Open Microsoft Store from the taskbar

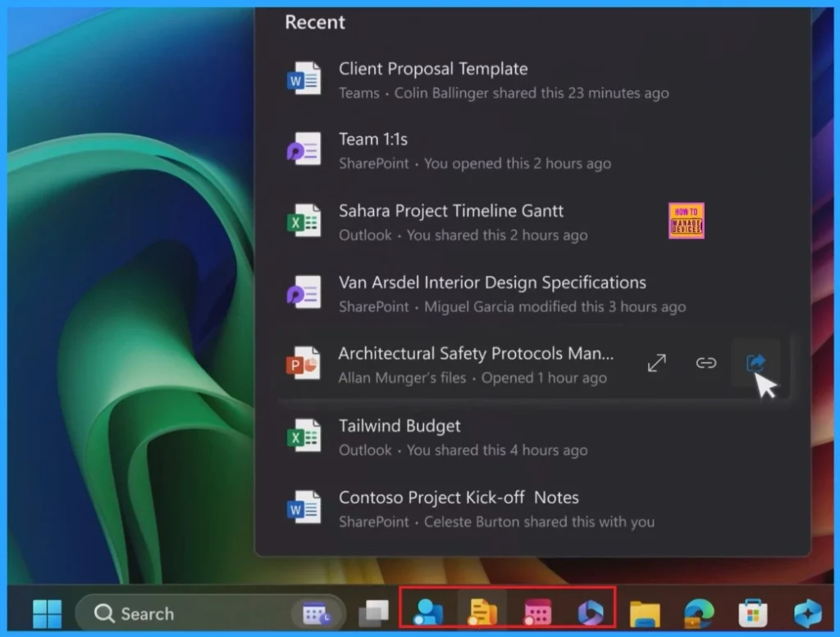[753, 613]
